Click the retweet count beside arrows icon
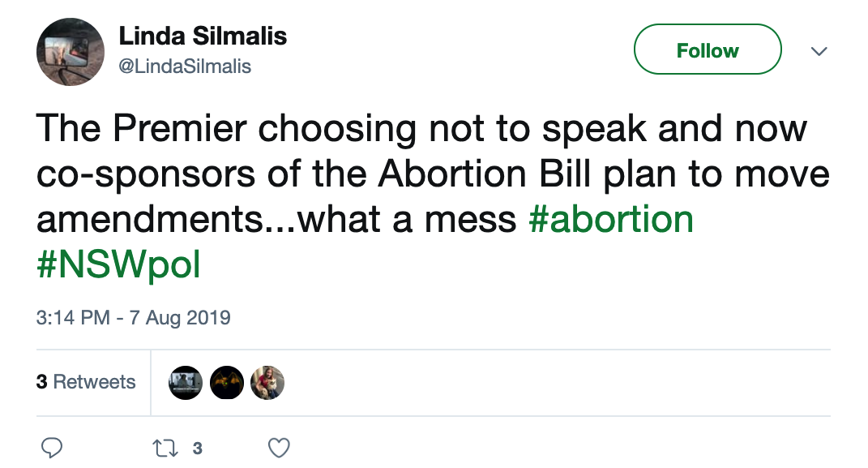 (x=197, y=447)
